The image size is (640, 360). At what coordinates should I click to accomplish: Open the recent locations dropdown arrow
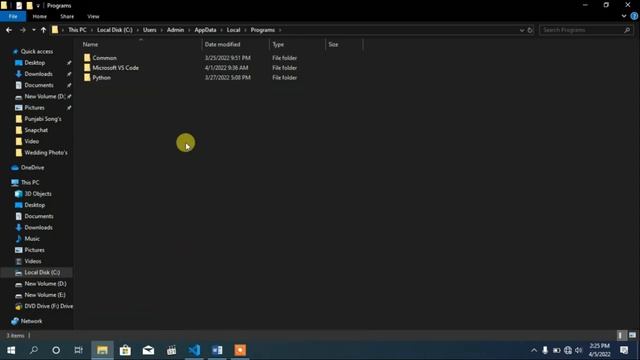[33, 30]
